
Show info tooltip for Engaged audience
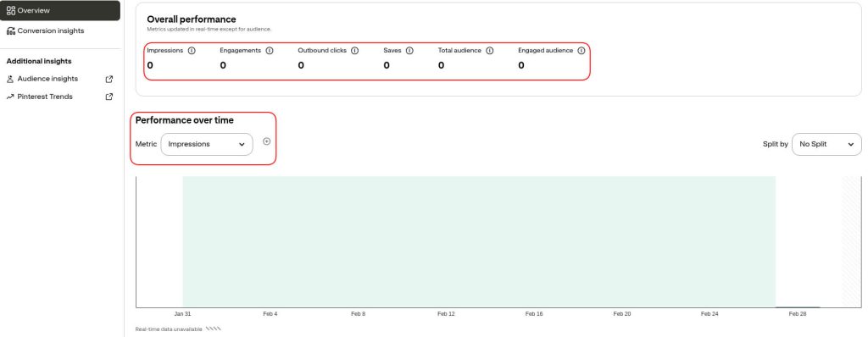[x=581, y=50]
